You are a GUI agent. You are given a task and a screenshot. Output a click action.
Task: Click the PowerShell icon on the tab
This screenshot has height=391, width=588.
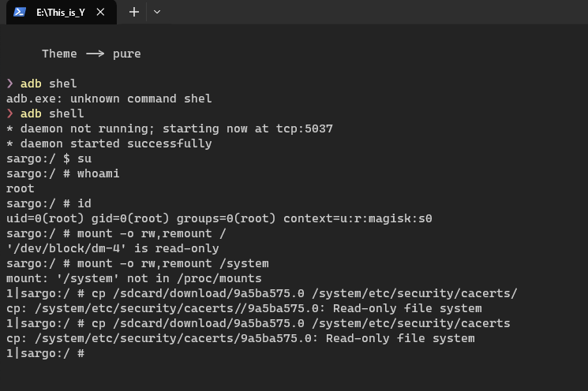click(20, 13)
